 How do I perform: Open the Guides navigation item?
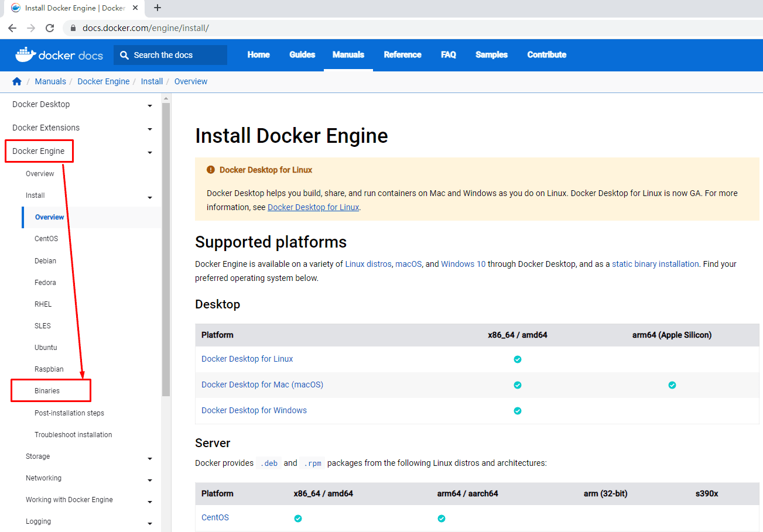302,54
